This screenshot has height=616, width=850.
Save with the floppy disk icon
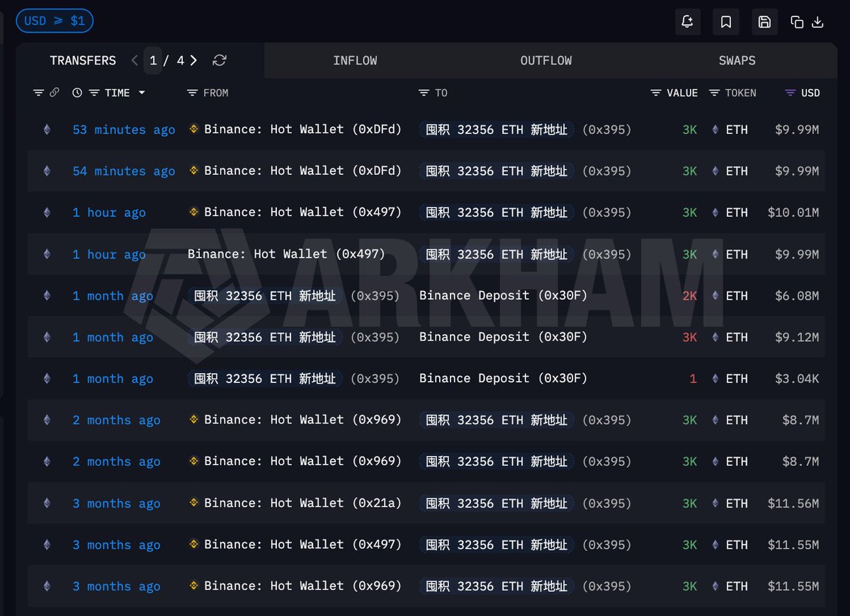(x=764, y=22)
